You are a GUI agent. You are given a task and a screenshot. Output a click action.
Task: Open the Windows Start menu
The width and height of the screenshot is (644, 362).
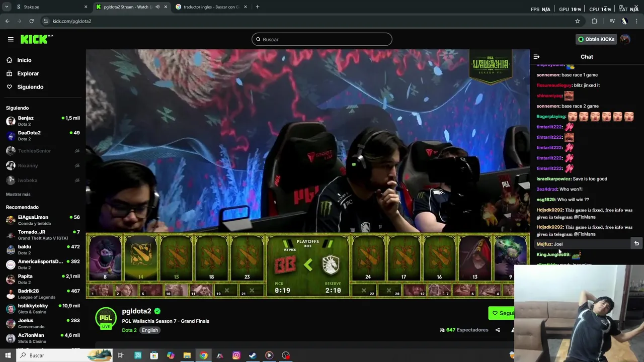[8, 355]
